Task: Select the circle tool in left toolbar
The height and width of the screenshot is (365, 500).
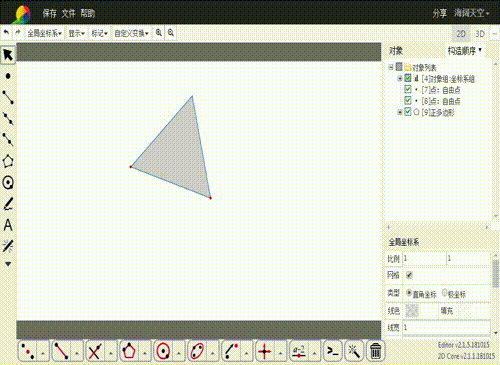Action: pos(8,183)
